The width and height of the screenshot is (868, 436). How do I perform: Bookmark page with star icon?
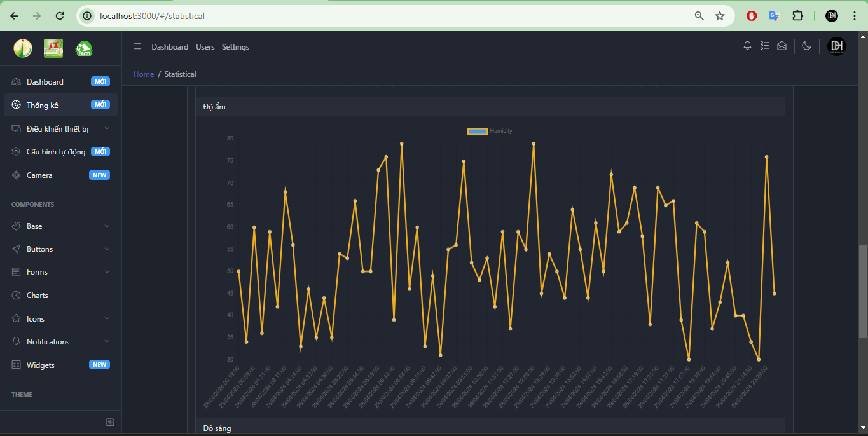pyautogui.click(x=720, y=16)
